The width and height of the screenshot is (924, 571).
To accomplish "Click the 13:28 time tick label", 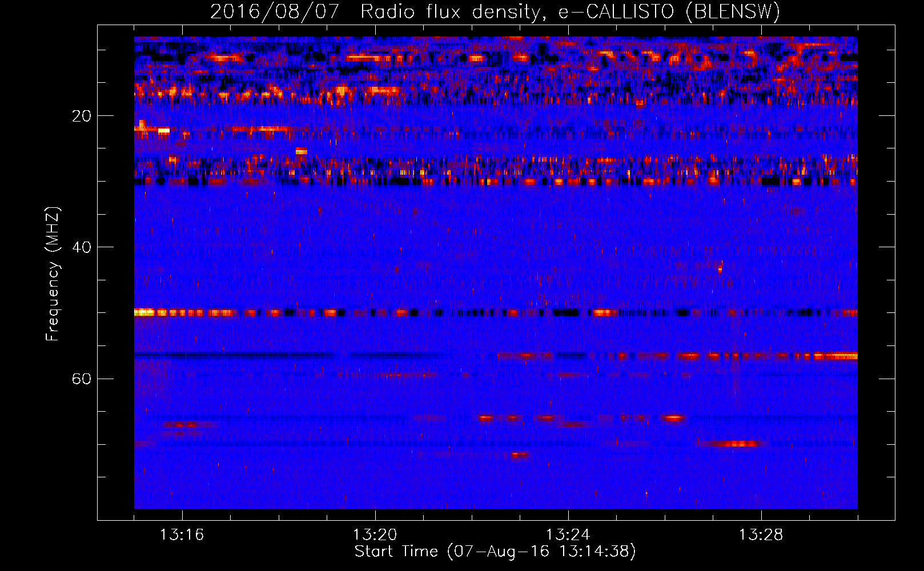I will tap(761, 534).
